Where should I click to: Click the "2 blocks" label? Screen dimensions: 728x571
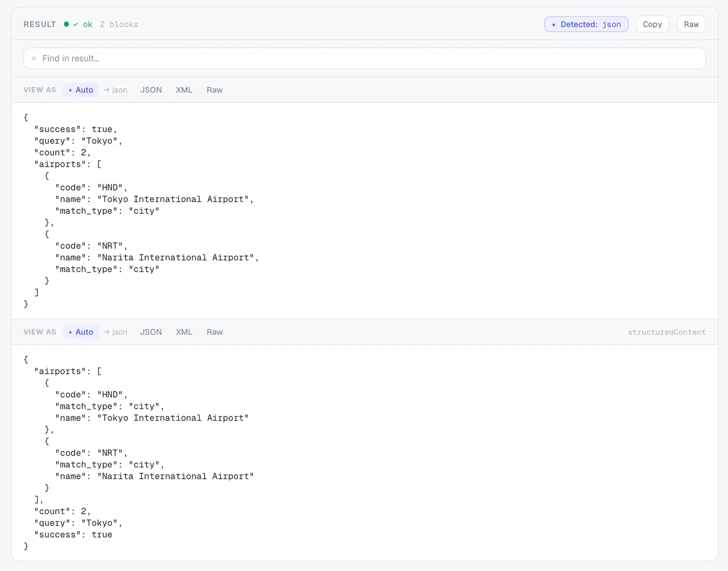coord(119,24)
